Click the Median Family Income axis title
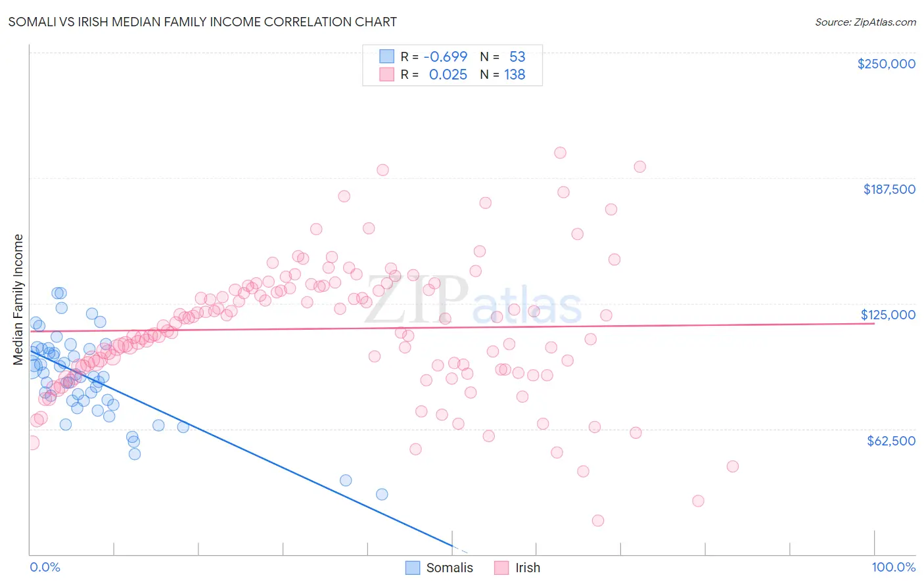 [18, 300]
